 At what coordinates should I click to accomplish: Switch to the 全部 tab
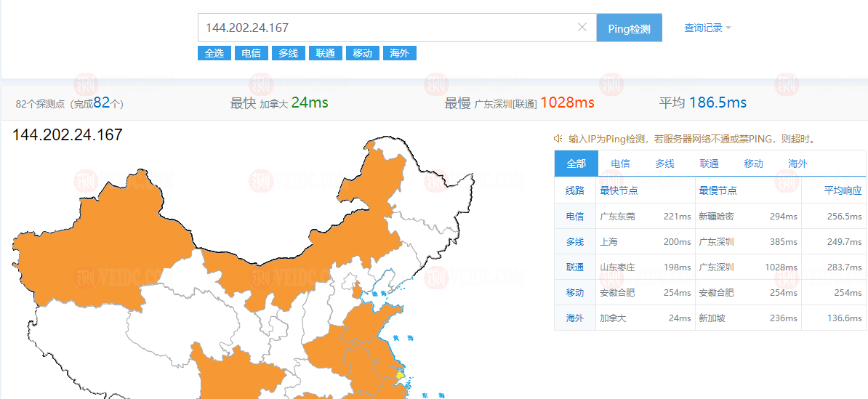pyautogui.click(x=576, y=164)
